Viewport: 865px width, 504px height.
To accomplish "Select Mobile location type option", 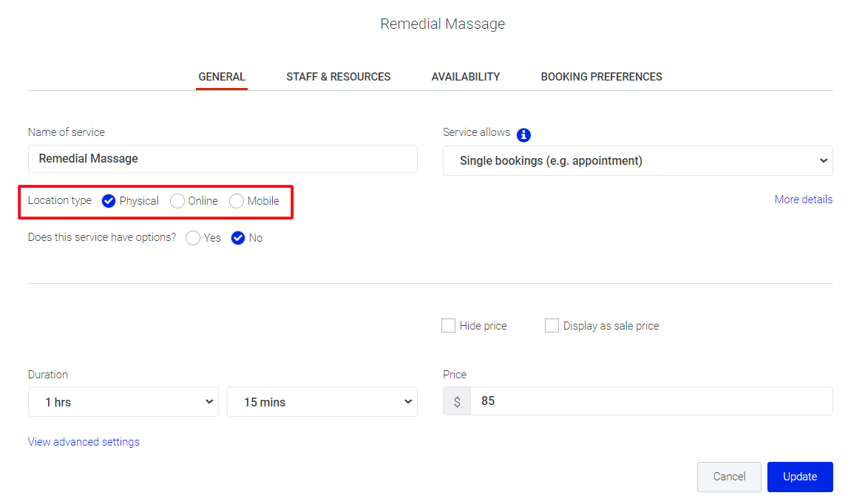I will point(237,201).
